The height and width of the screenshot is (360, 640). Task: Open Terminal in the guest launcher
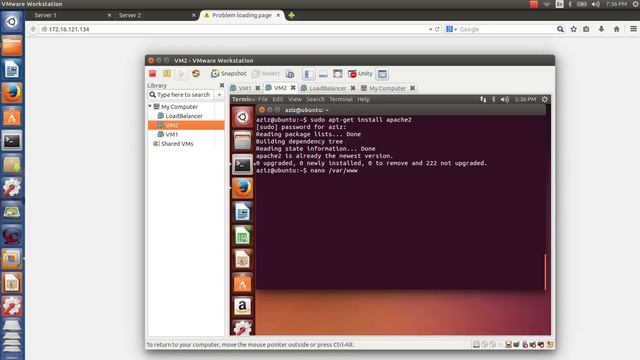[x=242, y=164]
